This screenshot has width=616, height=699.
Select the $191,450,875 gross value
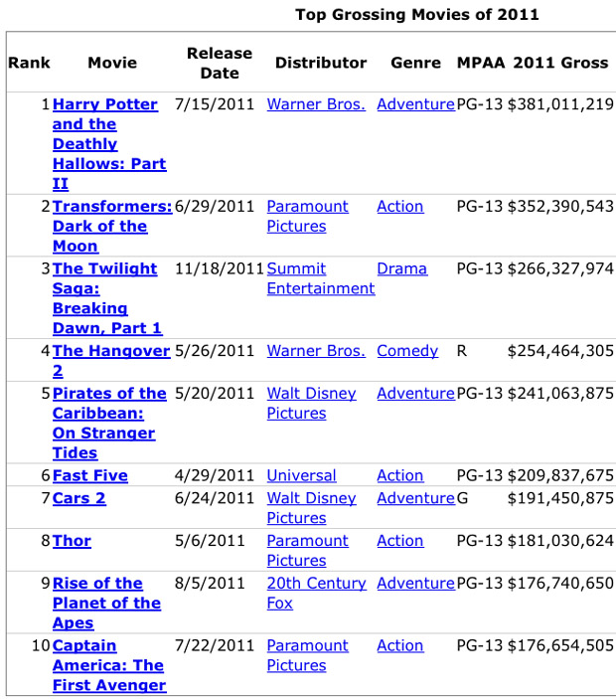[560, 498]
